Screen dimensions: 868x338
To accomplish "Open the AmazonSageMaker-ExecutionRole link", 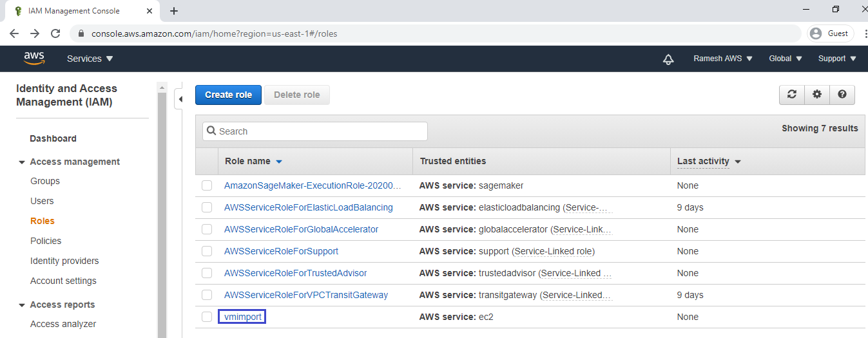I will tap(313, 185).
